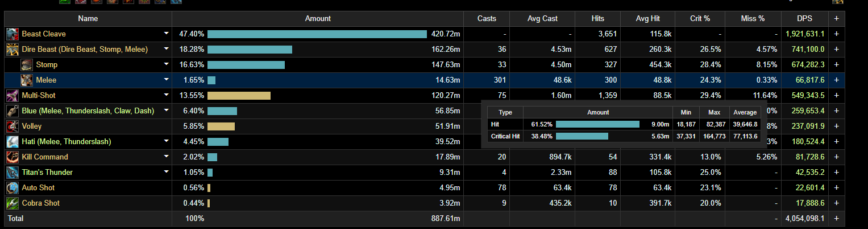
Task: Expand the Total row plus button
Action: [x=836, y=219]
